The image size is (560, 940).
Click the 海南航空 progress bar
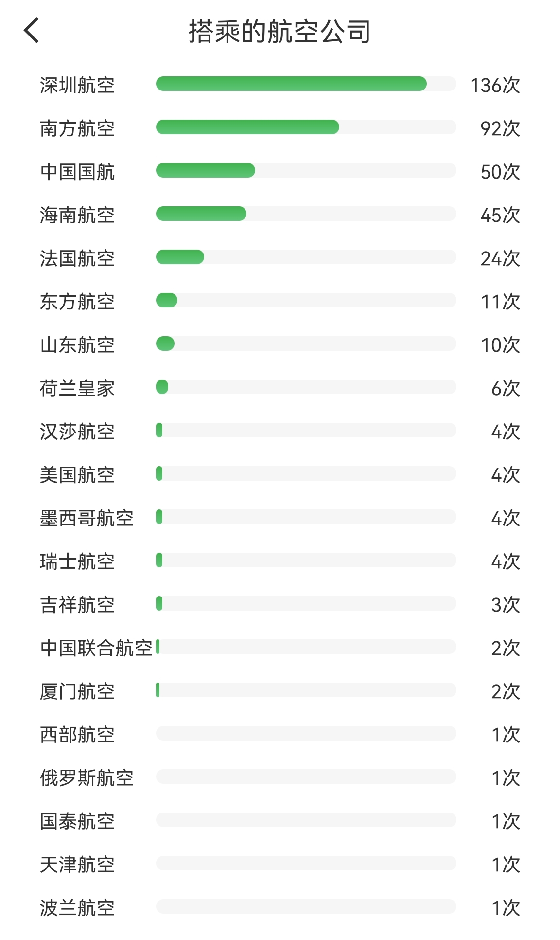[306, 214]
